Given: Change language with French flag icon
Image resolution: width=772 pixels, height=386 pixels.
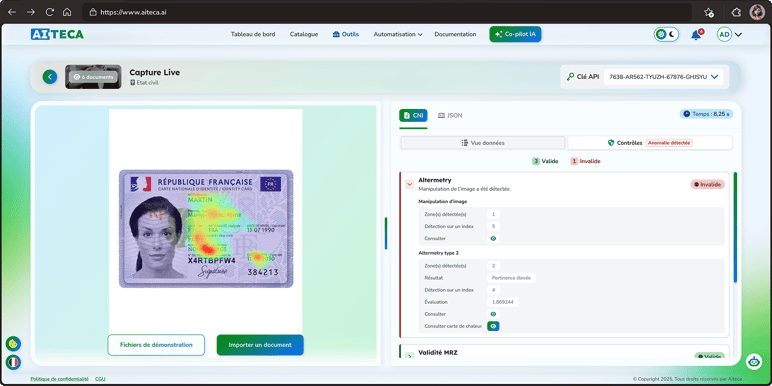Looking at the screenshot, I should click(13, 362).
